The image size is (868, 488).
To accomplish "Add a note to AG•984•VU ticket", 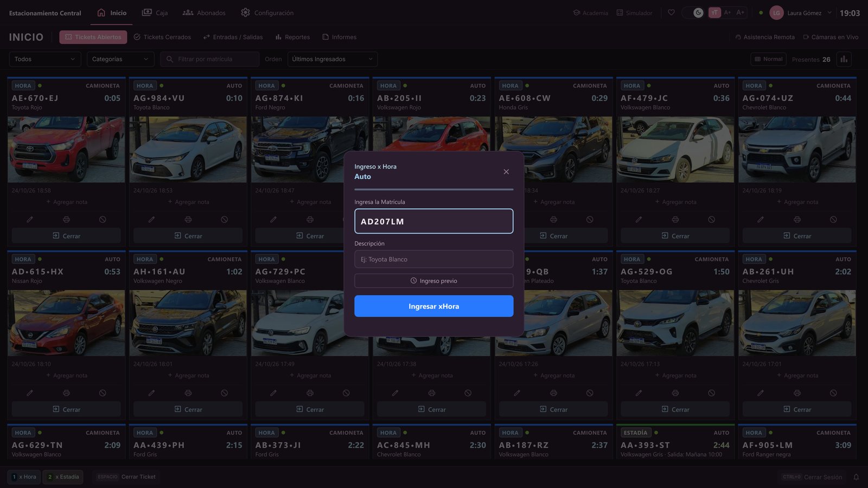I will pos(188,202).
